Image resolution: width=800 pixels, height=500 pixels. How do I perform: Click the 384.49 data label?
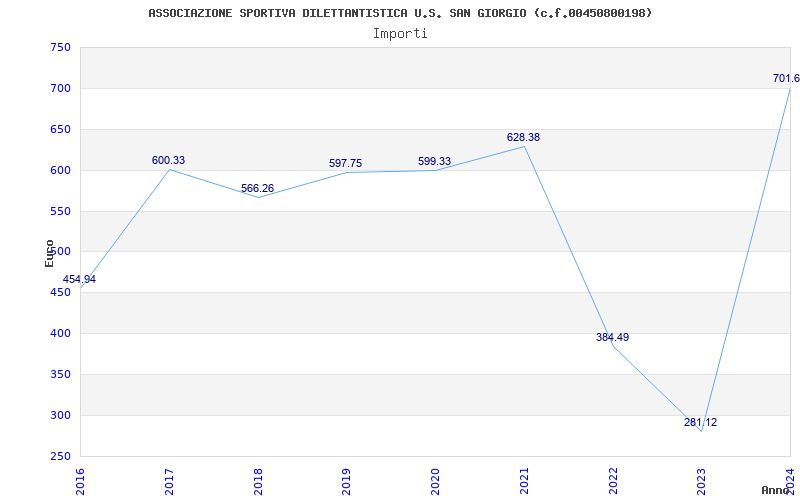612,337
